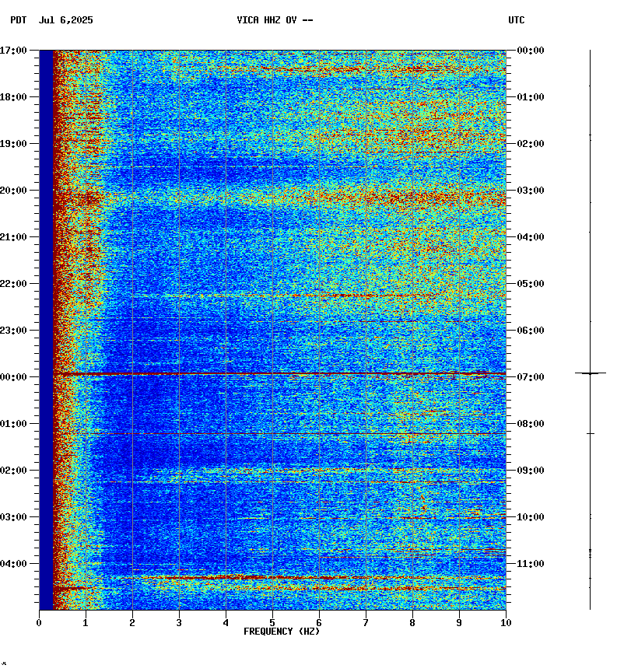
Task: Click the 04:00 PDT time label
Action: tap(16, 564)
